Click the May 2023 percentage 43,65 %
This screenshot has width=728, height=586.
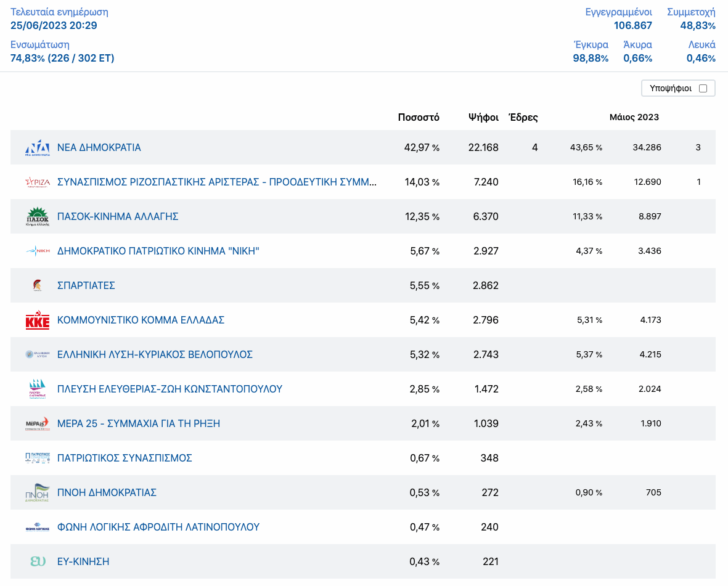(x=586, y=147)
